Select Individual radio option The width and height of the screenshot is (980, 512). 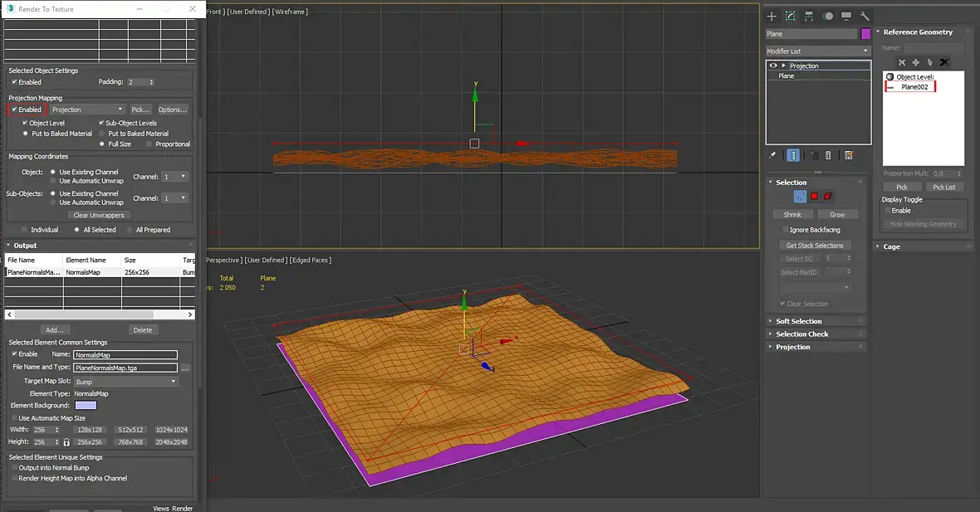coord(24,230)
